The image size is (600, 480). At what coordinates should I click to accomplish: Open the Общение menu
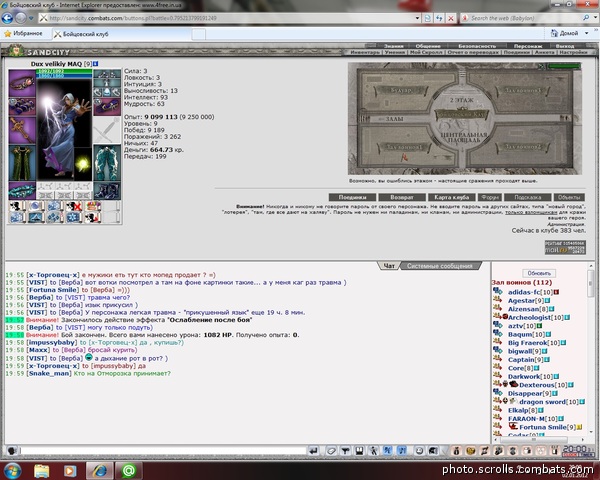tap(427, 46)
